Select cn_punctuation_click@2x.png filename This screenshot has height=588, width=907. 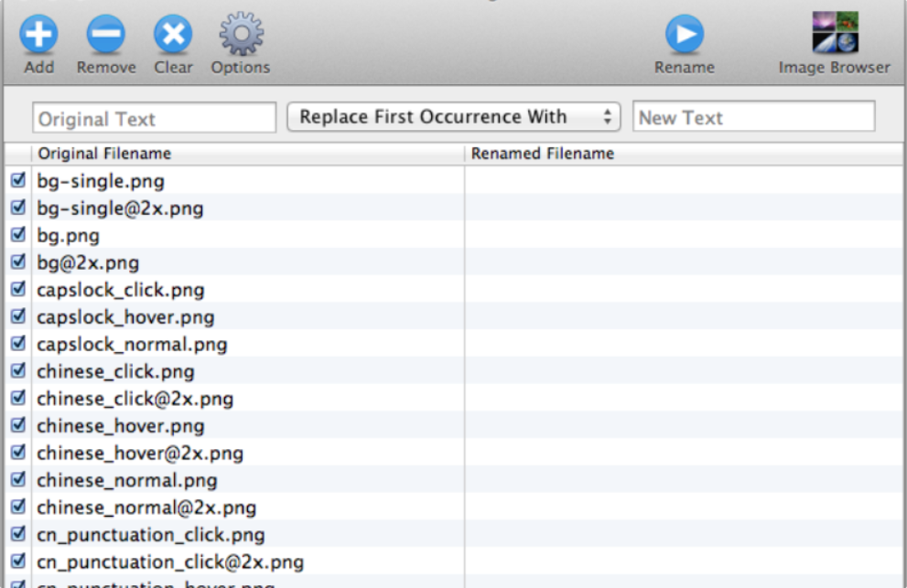170,562
